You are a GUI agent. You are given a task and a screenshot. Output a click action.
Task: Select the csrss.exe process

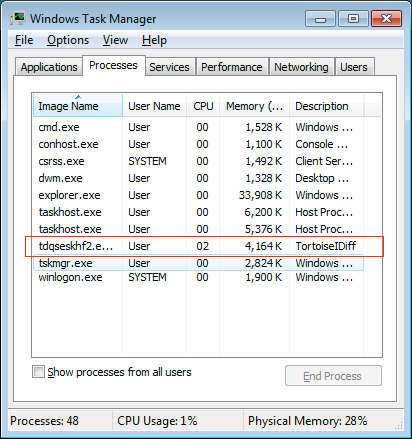[x=198, y=161]
